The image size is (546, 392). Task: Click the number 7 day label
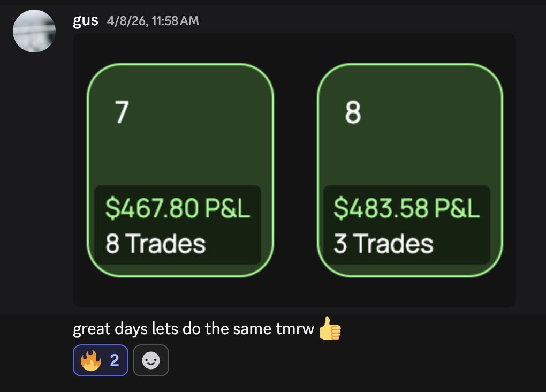pos(122,112)
